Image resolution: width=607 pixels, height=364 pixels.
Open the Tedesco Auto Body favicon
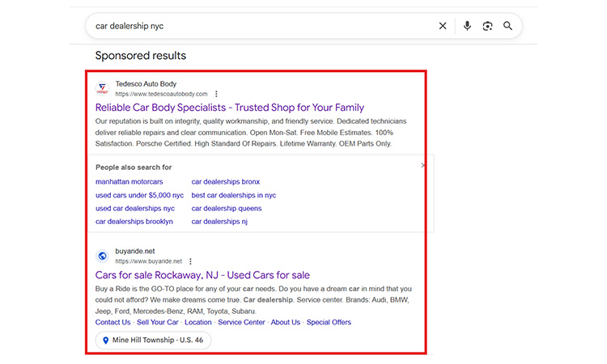(x=102, y=89)
